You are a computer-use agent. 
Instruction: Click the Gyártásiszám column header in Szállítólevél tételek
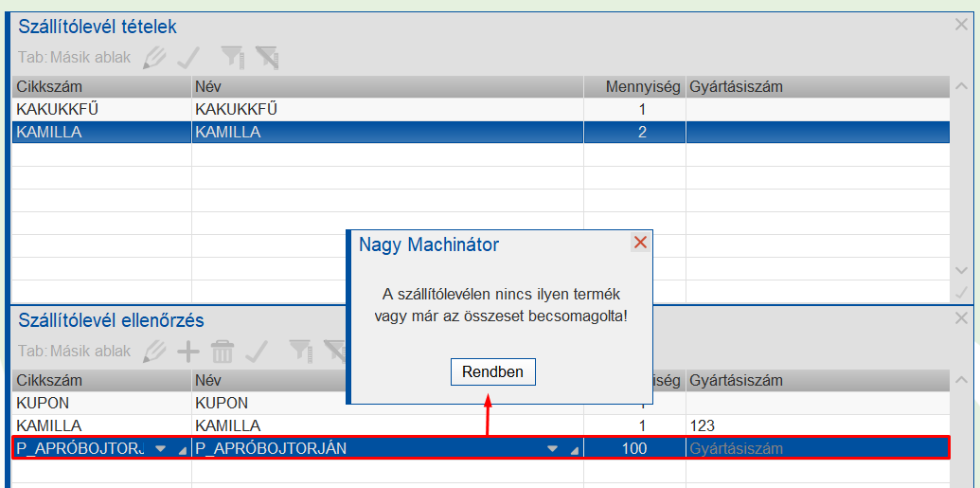click(x=818, y=86)
